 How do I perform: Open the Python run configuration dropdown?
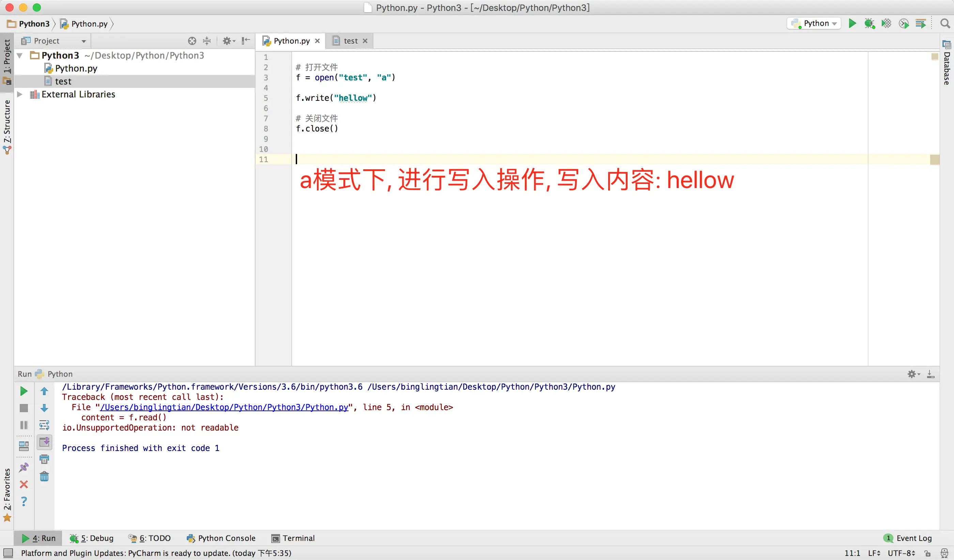tap(814, 24)
